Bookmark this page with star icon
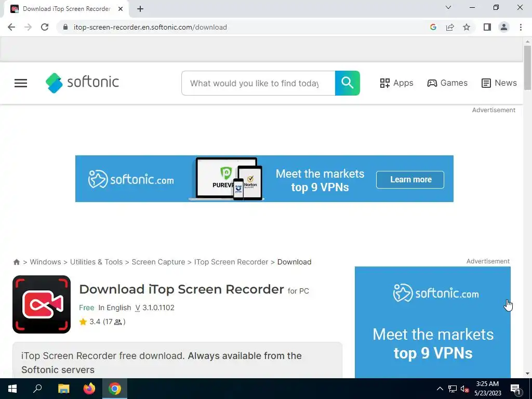The width and height of the screenshot is (532, 399). pyautogui.click(x=467, y=27)
